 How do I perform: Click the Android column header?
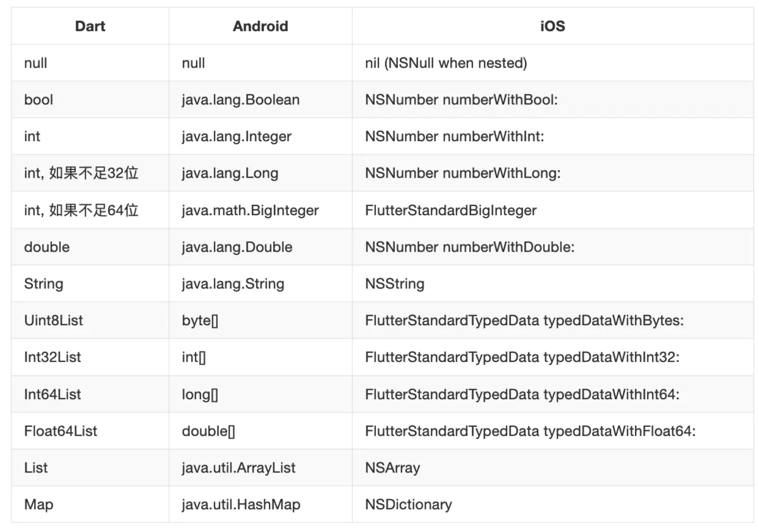point(261,27)
